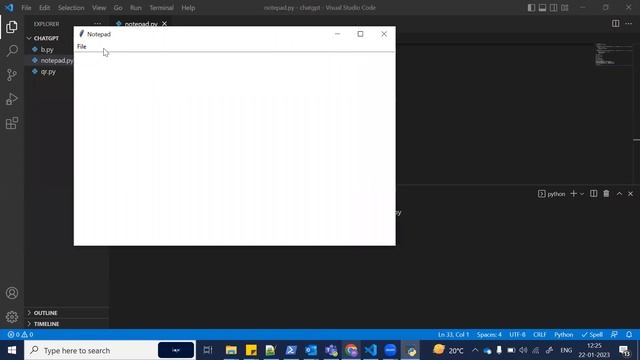Open errors and warnings status item

click(20, 334)
